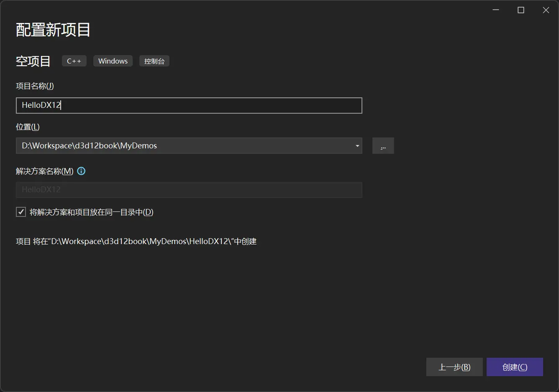Click the maximize window icon
Viewport: 559px width, 392px height.
click(521, 10)
